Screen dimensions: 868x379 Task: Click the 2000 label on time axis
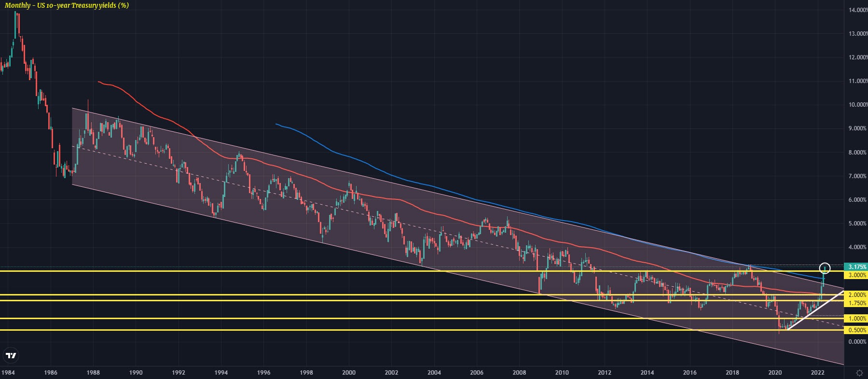[x=349, y=373]
